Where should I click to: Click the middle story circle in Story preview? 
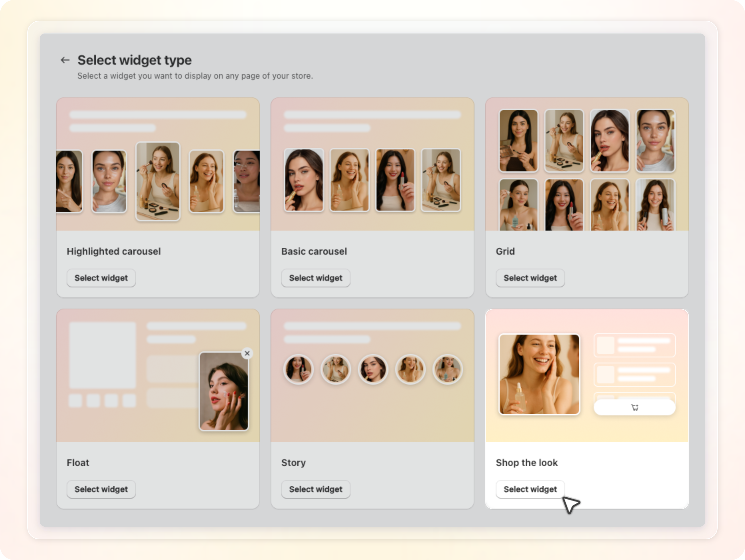(373, 369)
